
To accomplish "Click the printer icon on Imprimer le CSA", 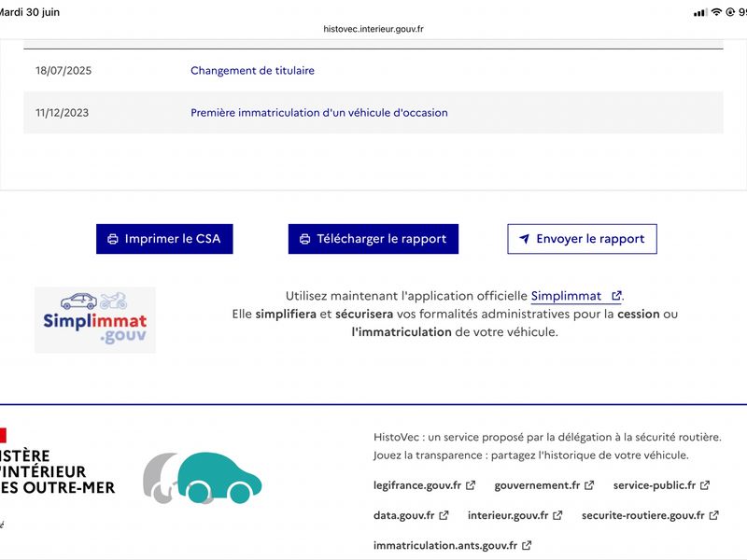I will point(113,239).
